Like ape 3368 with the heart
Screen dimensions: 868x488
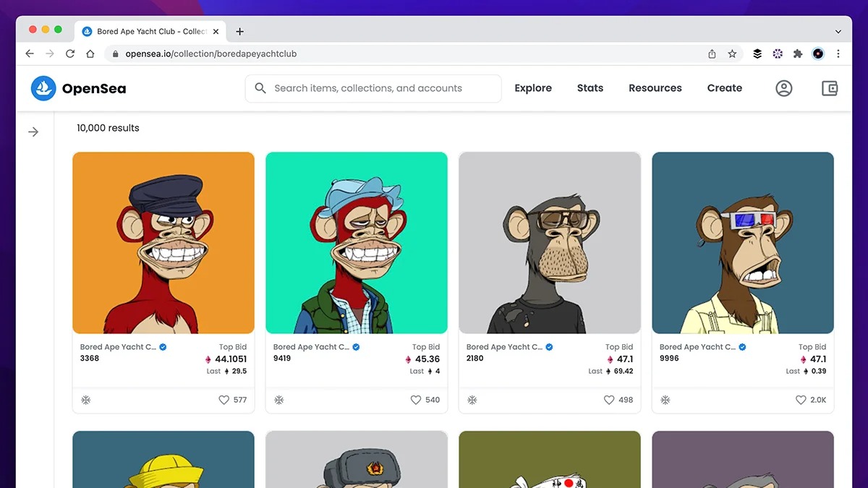[224, 400]
